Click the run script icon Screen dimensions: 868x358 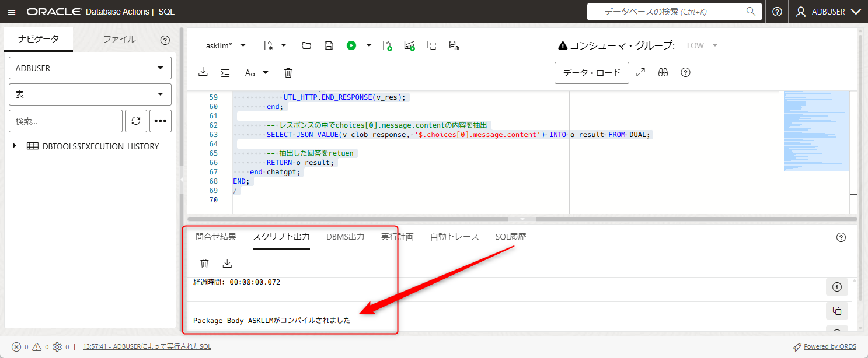[x=387, y=45]
